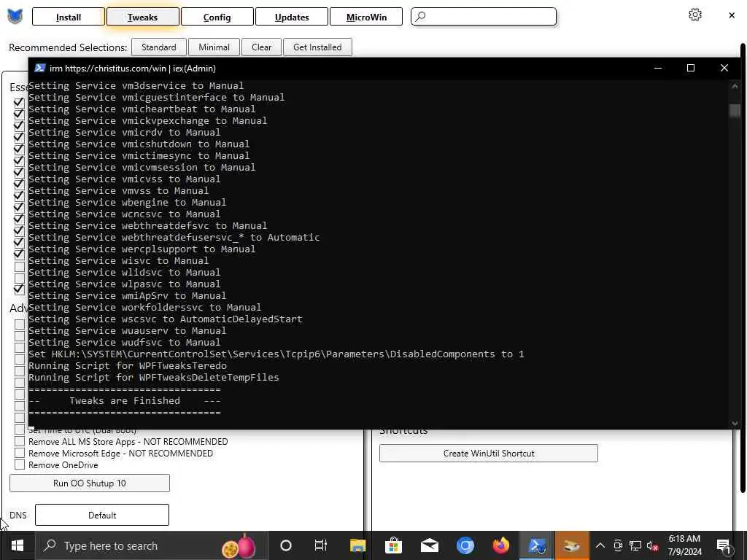Screen dimensions: 747x560
Task: Launch File Explorer from the taskbar
Action: coord(357,545)
